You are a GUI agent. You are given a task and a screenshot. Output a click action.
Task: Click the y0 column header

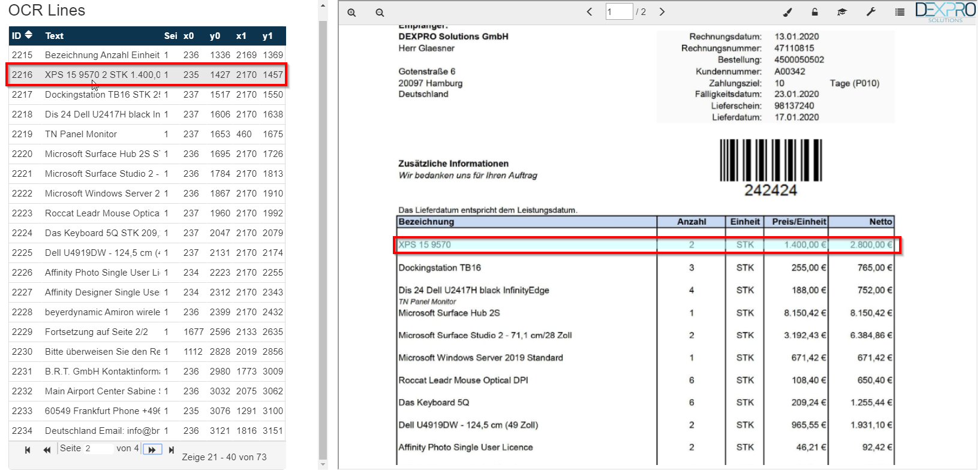[215, 36]
